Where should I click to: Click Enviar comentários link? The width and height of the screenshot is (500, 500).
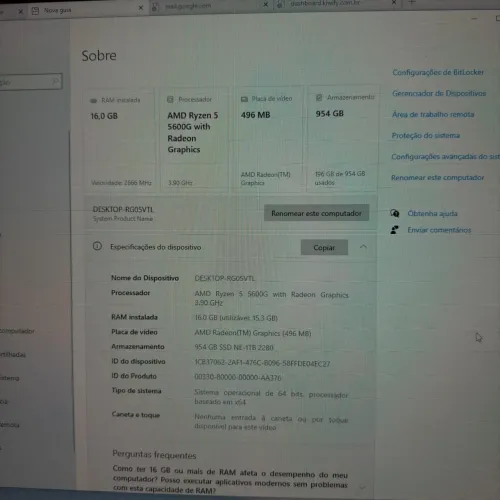tap(439, 230)
